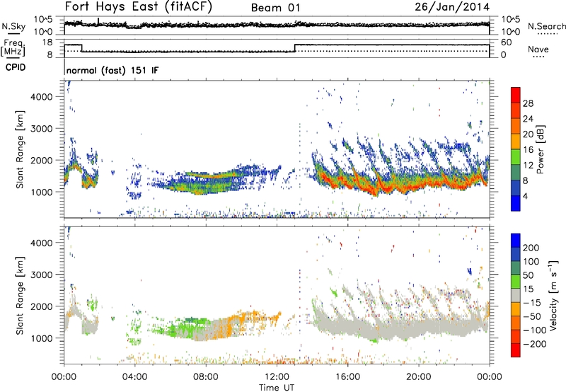The image size is (566, 392).
Task: Click the date '26/Jan/2014'
Action: [x=452, y=7]
